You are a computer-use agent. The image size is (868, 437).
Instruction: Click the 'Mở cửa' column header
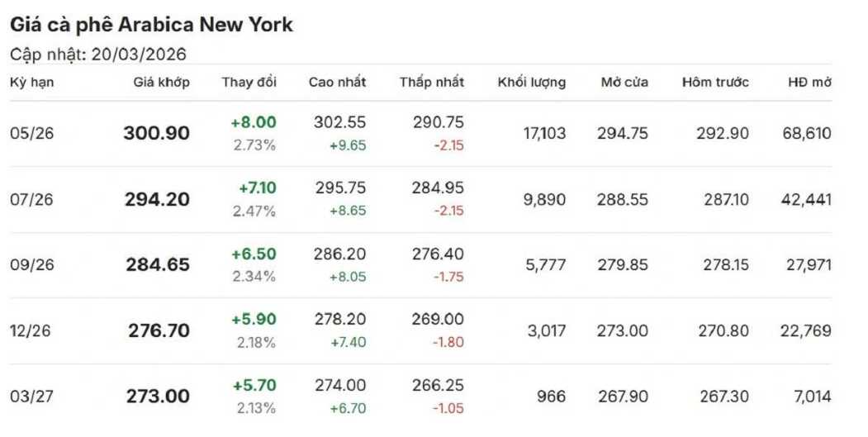tap(624, 82)
